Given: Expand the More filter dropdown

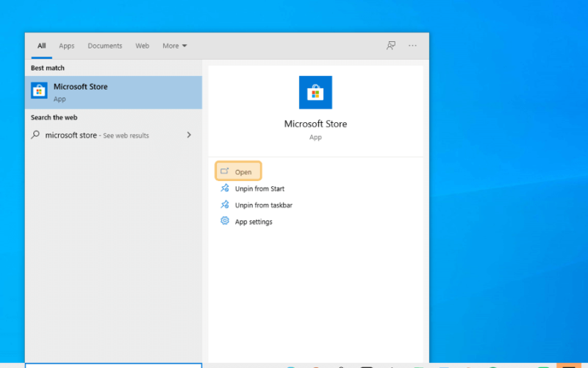Looking at the screenshot, I should (174, 46).
